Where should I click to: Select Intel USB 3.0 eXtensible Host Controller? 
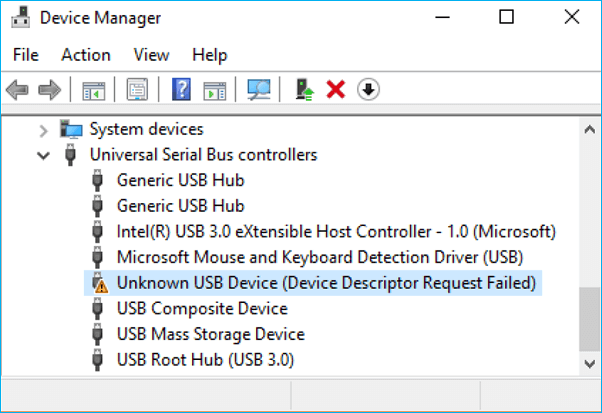[x=335, y=231]
